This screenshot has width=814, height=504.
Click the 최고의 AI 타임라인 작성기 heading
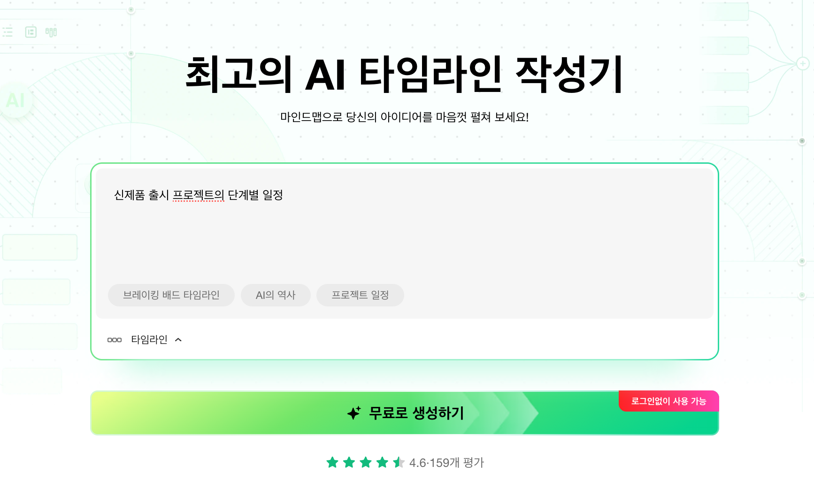coord(405,74)
